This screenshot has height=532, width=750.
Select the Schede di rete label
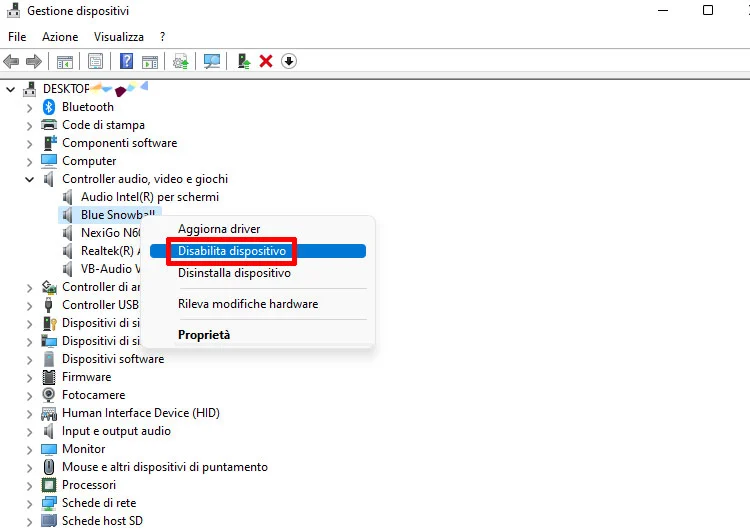pyautogui.click(x=99, y=503)
